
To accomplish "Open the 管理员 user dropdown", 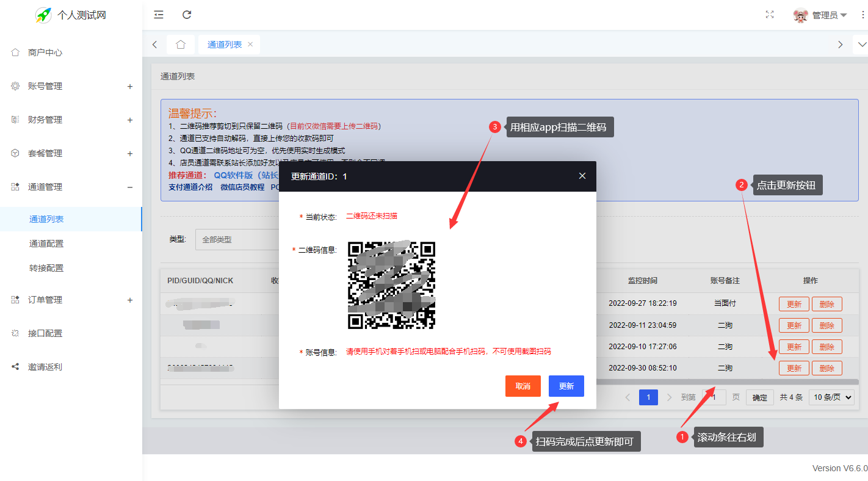I will click(x=829, y=15).
